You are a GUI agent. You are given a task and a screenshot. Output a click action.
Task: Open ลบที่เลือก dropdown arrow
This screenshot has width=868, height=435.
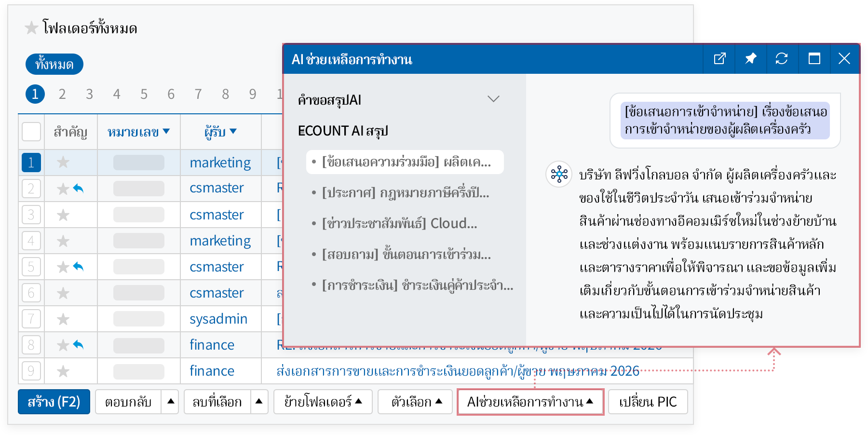pyautogui.click(x=259, y=402)
